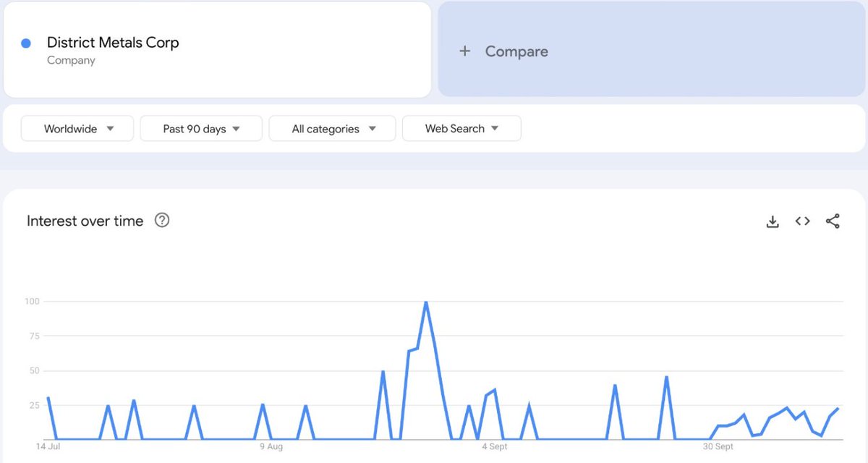Click the 50 y-axis label
Screen dimensions: 868x463
coord(33,370)
